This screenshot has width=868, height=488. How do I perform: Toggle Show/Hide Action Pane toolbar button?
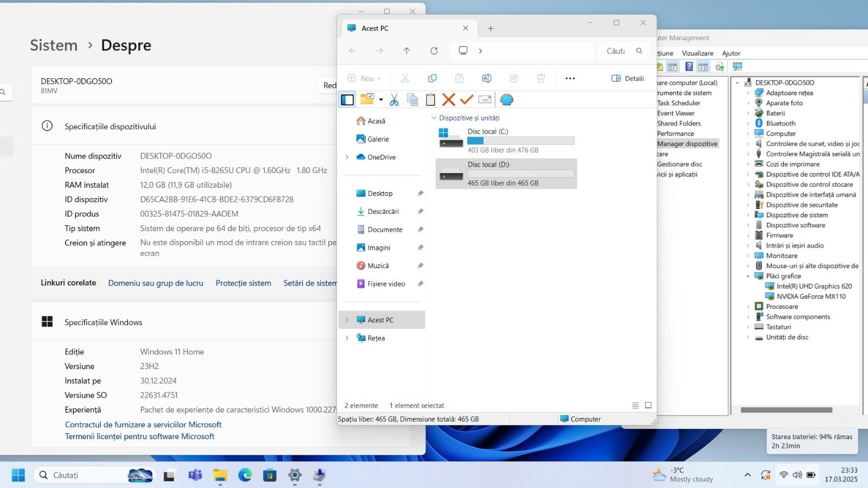pyautogui.click(x=703, y=66)
